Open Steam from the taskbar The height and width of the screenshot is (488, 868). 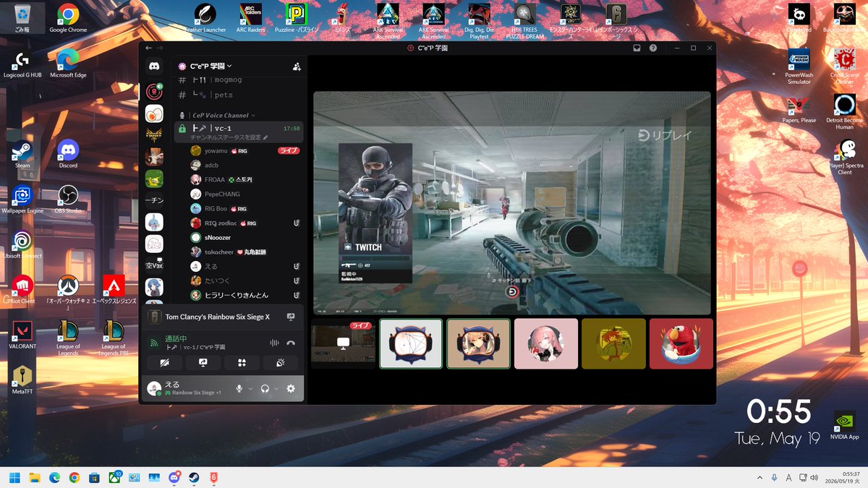point(194,478)
